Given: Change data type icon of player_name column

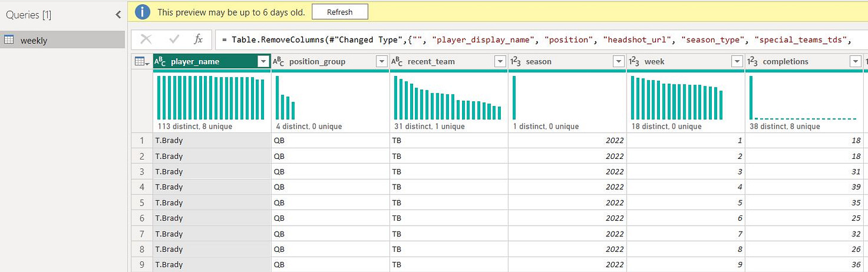Looking at the screenshot, I should pyautogui.click(x=160, y=61).
